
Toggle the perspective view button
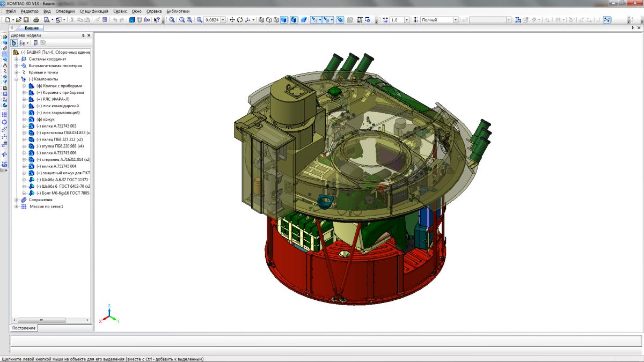[304, 20]
